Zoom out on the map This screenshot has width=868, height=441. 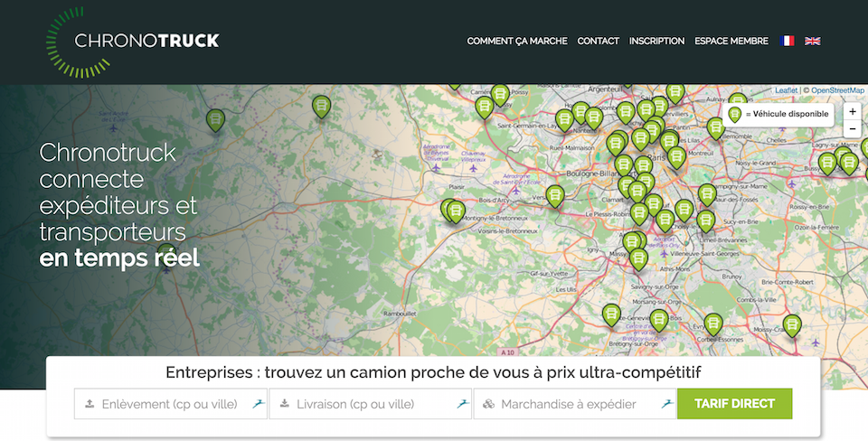pyautogui.click(x=852, y=129)
